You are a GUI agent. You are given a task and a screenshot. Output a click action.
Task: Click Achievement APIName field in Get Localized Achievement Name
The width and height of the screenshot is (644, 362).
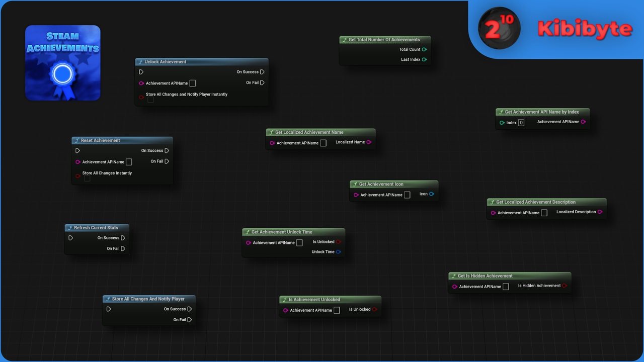pyautogui.click(x=323, y=143)
